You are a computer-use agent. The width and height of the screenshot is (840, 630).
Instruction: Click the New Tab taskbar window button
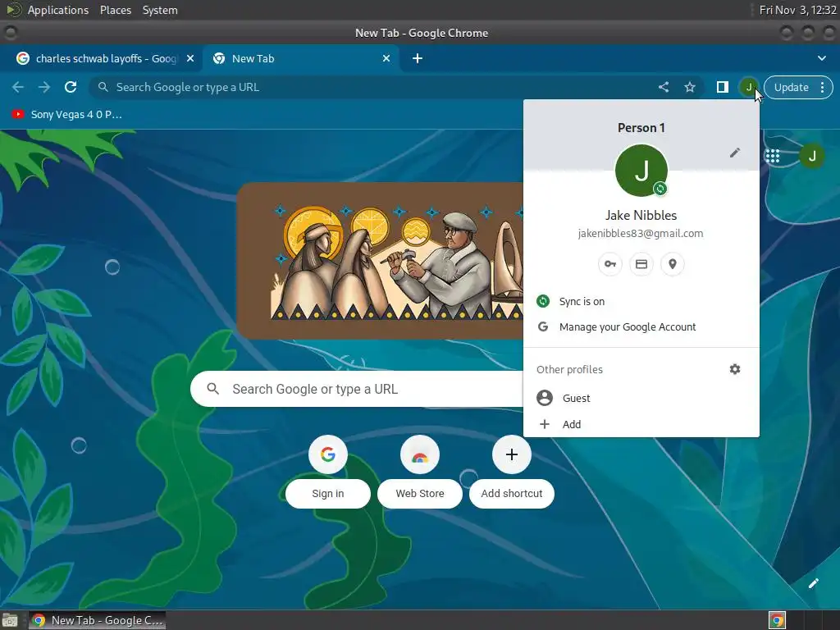pos(97,620)
